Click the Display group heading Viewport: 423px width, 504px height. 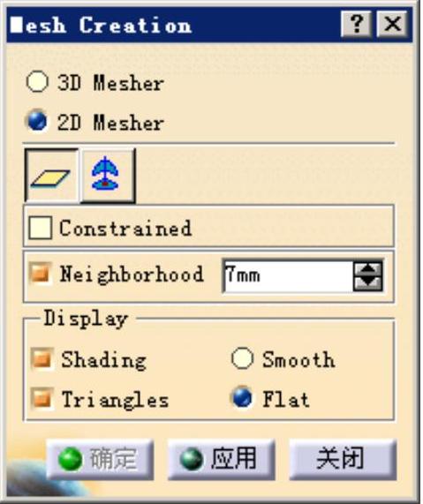[86, 319]
